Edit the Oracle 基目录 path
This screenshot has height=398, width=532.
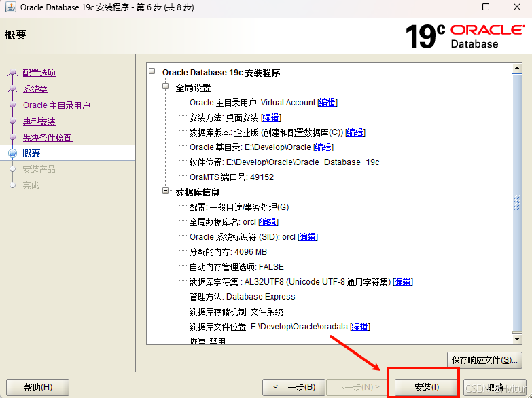tap(323, 147)
